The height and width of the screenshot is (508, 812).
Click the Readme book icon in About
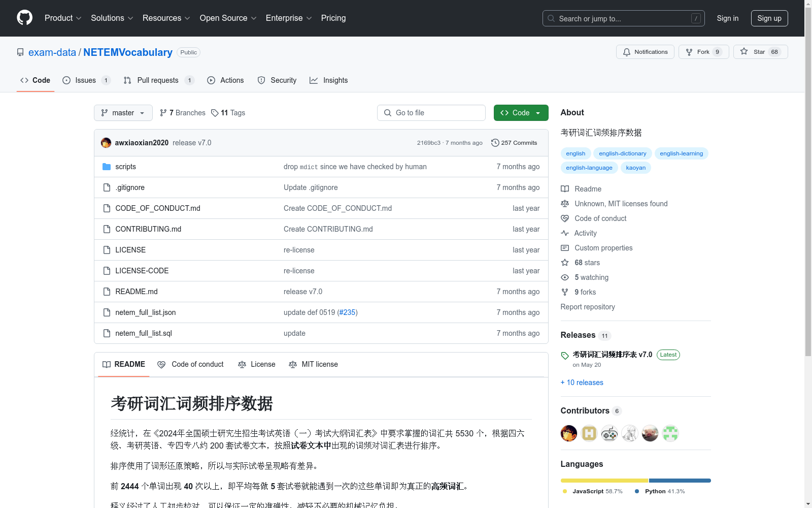[x=565, y=189]
